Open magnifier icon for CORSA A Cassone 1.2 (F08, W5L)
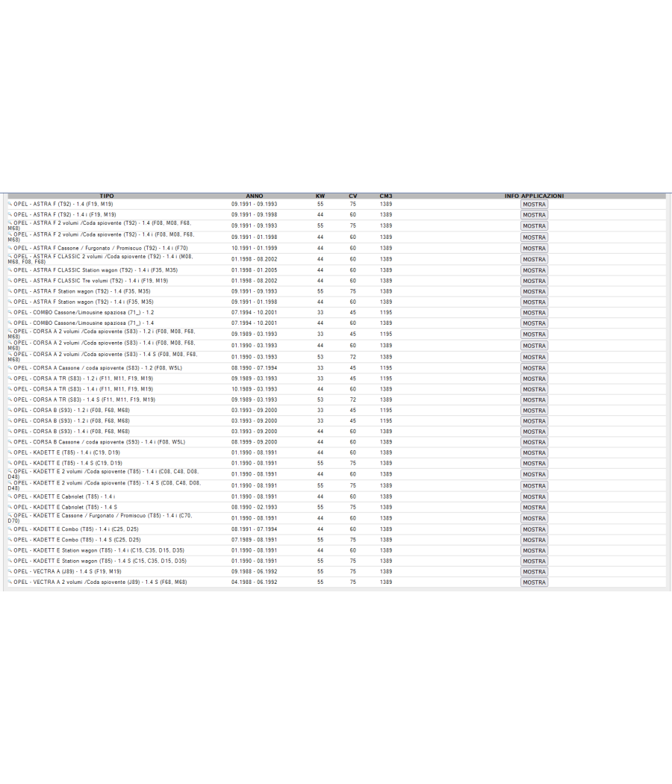Viewport: 672px width, 784px height. coord(10,368)
